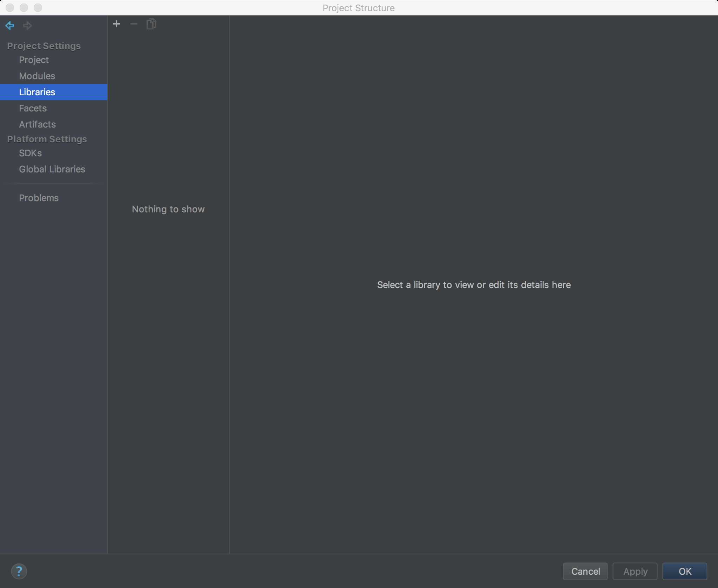The width and height of the screenshot is (718, 588).
Task: Expand Project Settings section
Action: pyautogui.click(x=44, y=46)
